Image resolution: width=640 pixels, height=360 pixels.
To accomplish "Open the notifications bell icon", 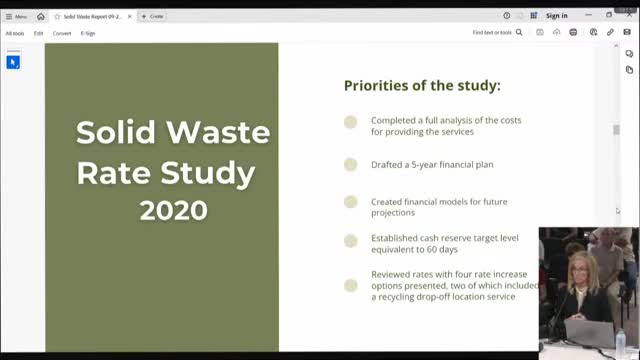I will [520, 16].
